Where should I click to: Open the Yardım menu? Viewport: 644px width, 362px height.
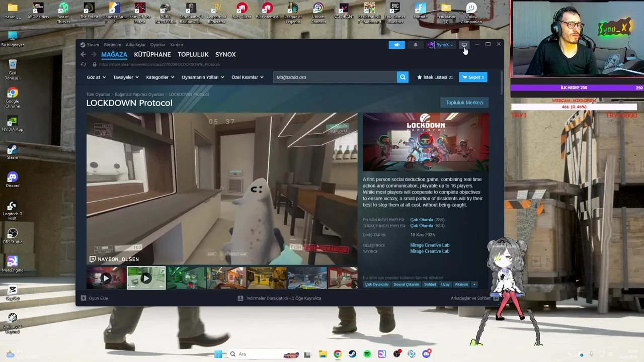coord(176,45)
